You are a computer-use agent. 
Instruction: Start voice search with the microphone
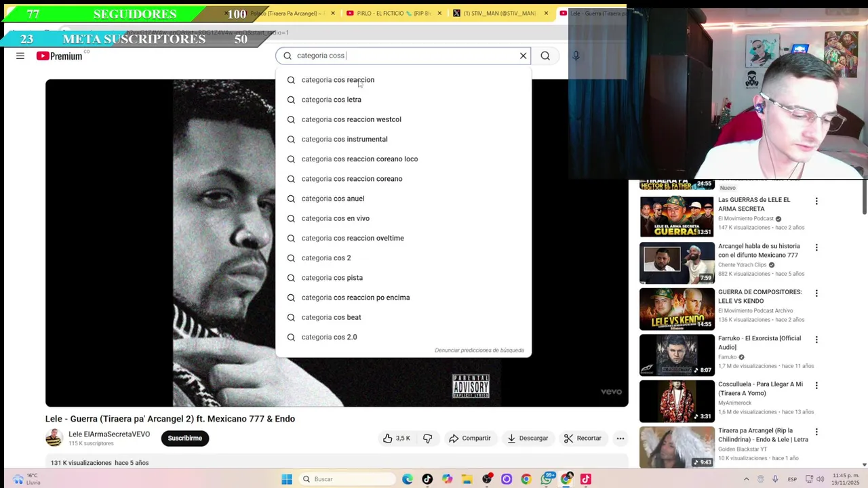click(576, 56)
